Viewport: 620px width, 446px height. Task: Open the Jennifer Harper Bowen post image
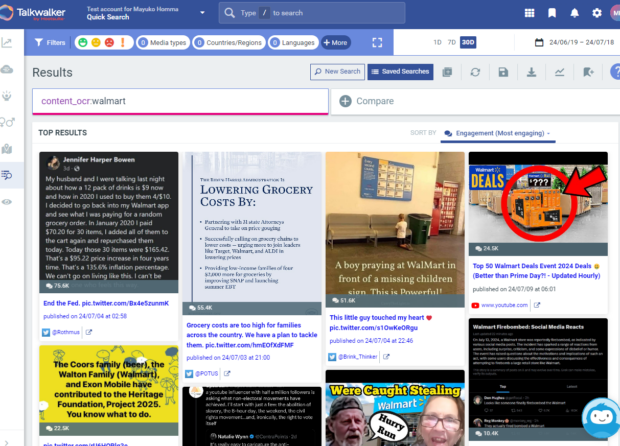click(109, 222)
